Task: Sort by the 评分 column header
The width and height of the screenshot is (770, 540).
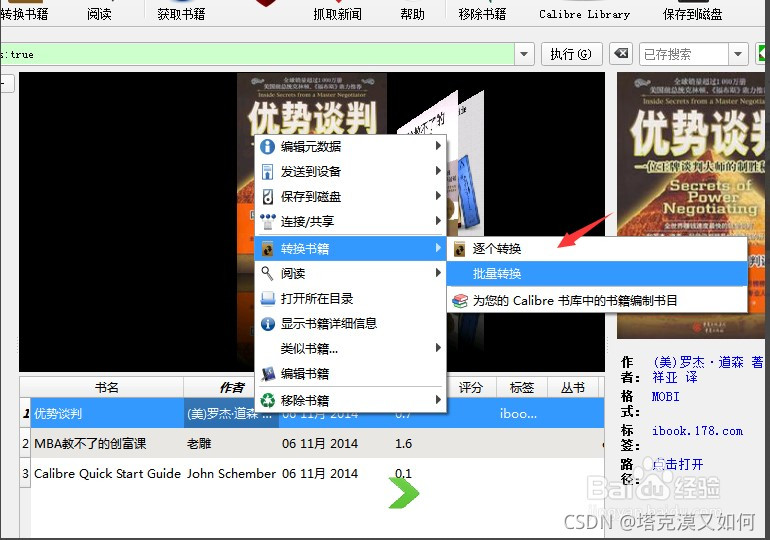Action: click(x=470, y=387)
